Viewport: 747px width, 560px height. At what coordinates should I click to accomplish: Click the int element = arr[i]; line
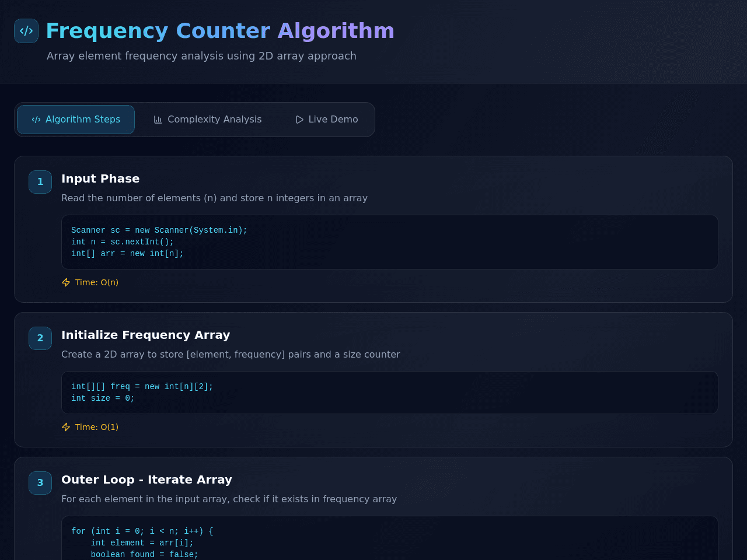(142, 543)
